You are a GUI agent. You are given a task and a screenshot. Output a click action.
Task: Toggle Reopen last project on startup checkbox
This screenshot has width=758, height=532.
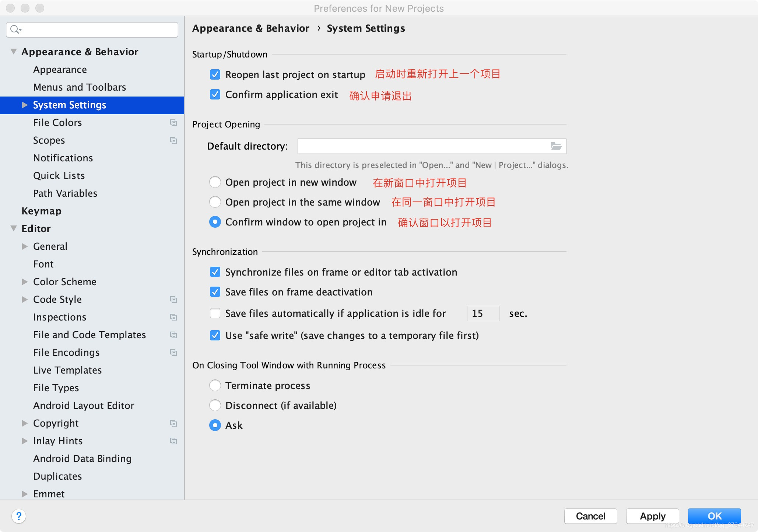[x=215, y=74]
